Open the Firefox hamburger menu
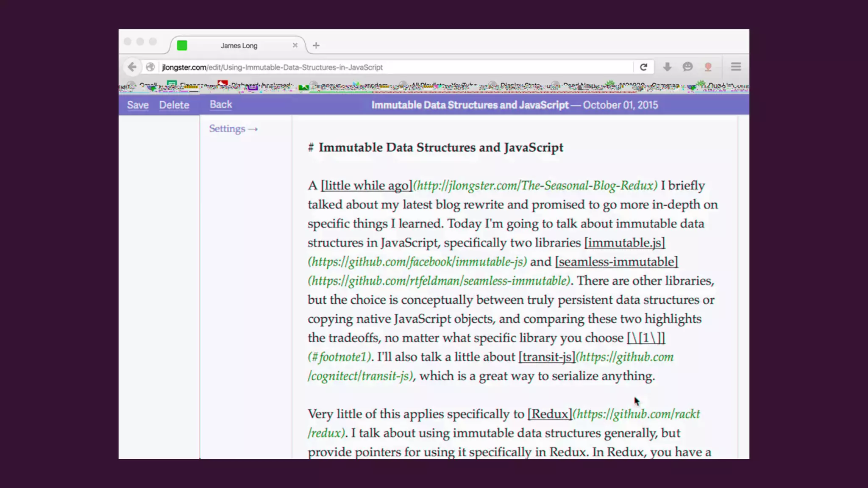This screenshot has width=868, height=488. [x=736, y=67]
